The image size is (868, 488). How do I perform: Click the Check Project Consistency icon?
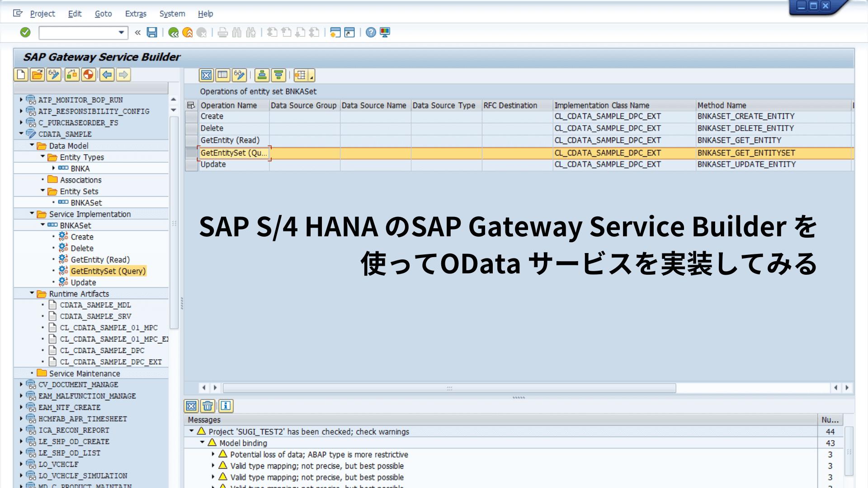click(72, 75)
